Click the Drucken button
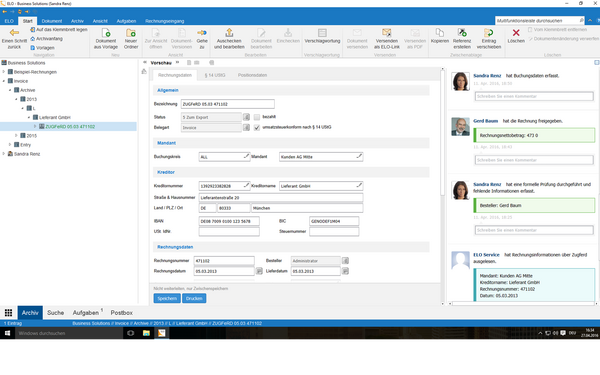This screenshot has height=375, width=600. [194, 298]
